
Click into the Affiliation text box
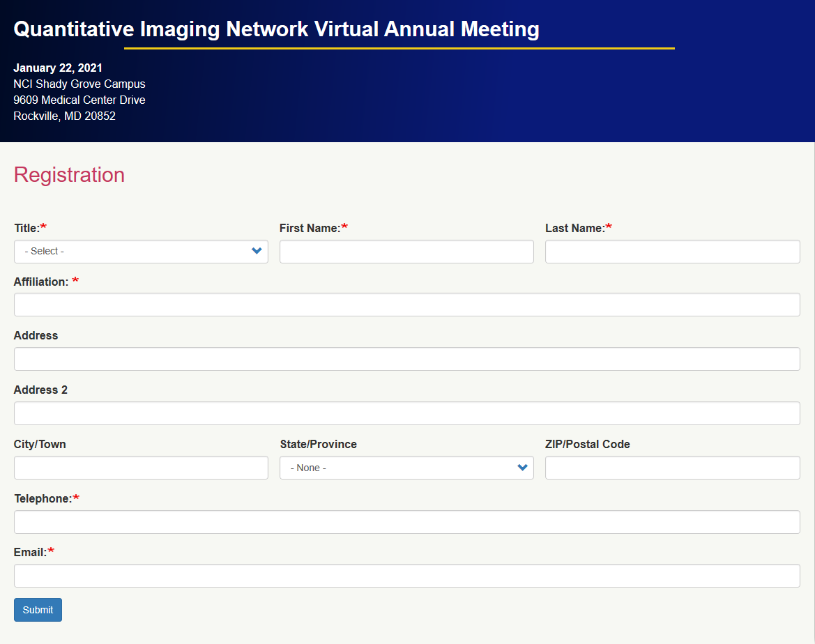[x=406, y=305]
